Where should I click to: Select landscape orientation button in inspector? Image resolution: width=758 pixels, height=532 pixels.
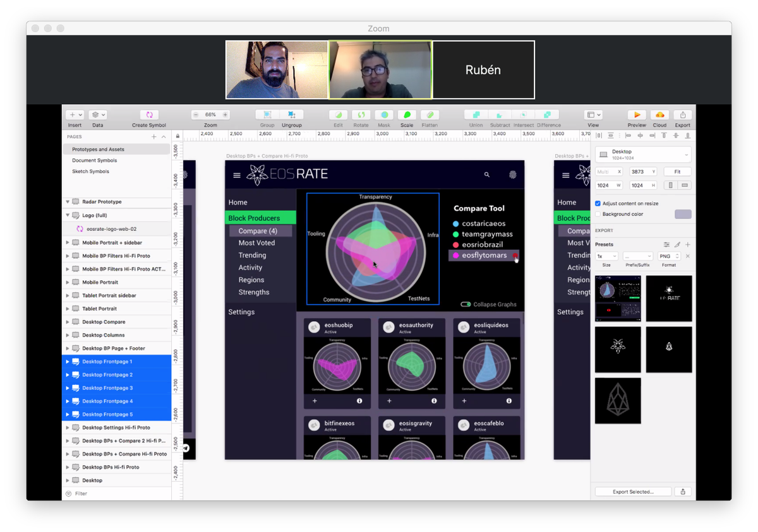click(685, 186)
